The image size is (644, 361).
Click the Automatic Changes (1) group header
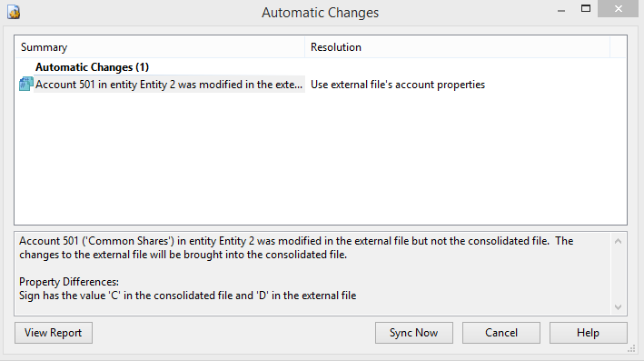[92, 67]
